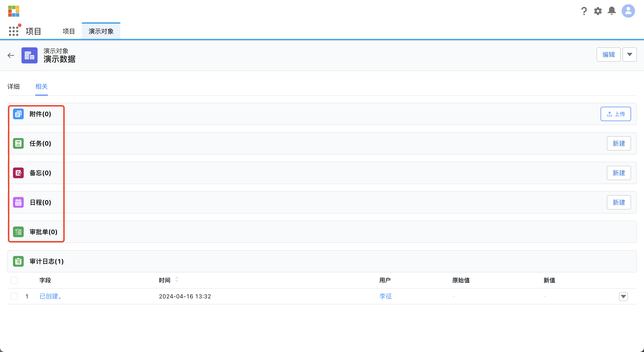The height and width of the screenshot is (352, 644).
Task: Open settings gear icon
Action: point(598,11)
